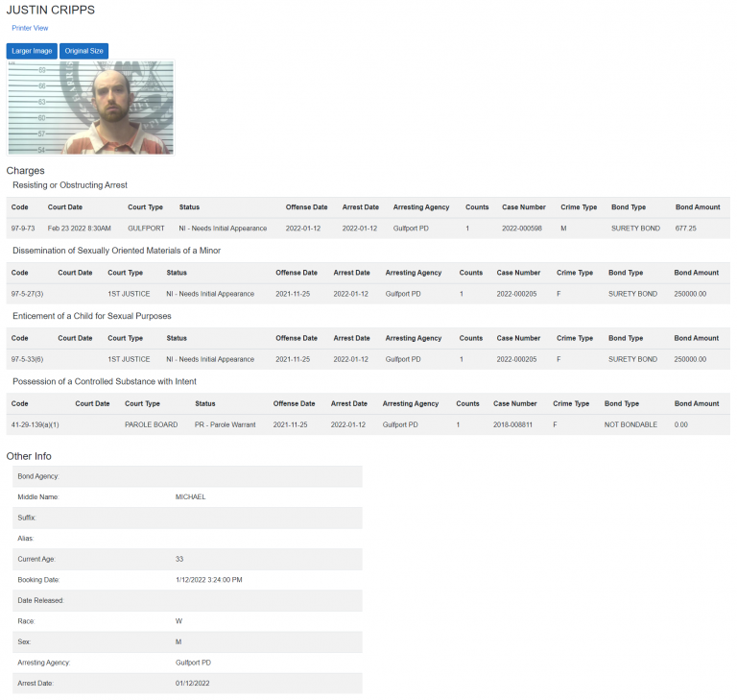Screen dimensions: 737x700
Task: Click the 0.00 bond amount value
Action: pyautogui.click(x=680, y=424)
